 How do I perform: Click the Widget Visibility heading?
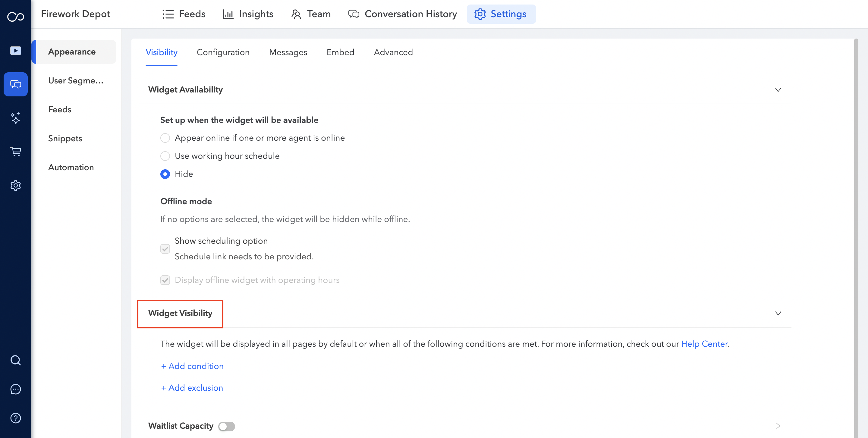pos(180,313)
